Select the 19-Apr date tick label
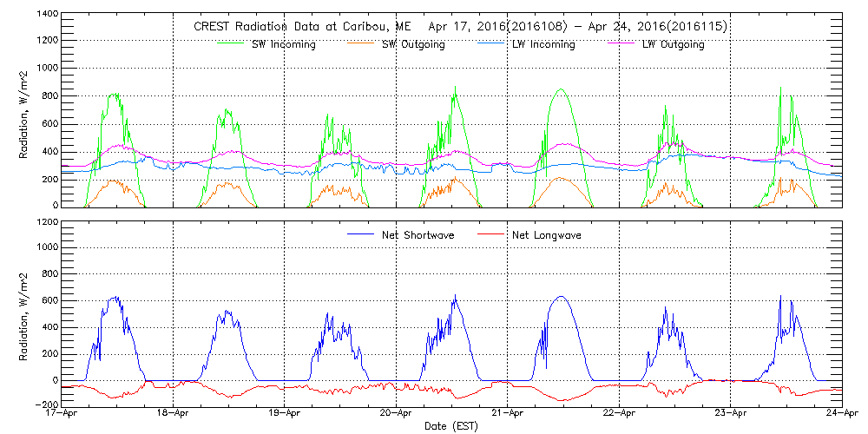 point(285,415)
